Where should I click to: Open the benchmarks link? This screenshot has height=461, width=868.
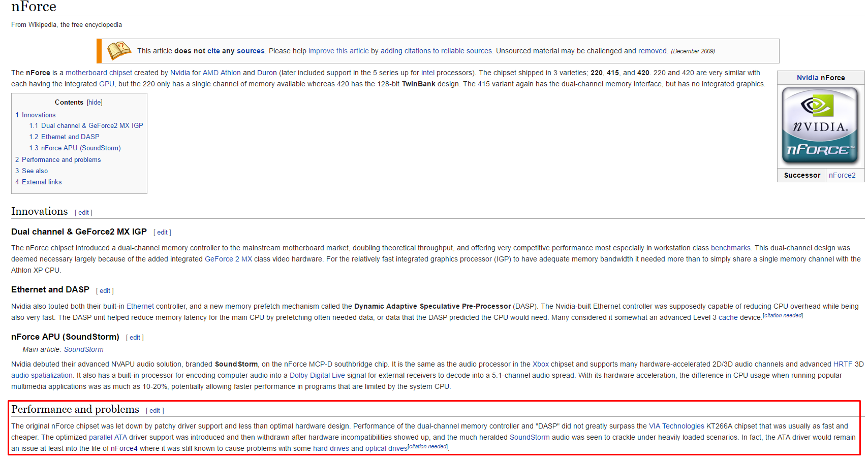[x=730, y=248]
